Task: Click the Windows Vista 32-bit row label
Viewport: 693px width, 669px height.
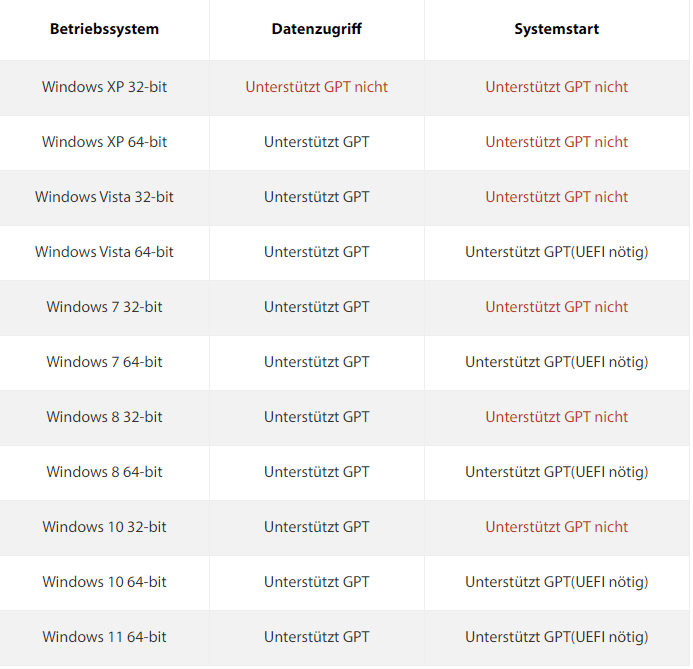Action: [x=104, y=197]
